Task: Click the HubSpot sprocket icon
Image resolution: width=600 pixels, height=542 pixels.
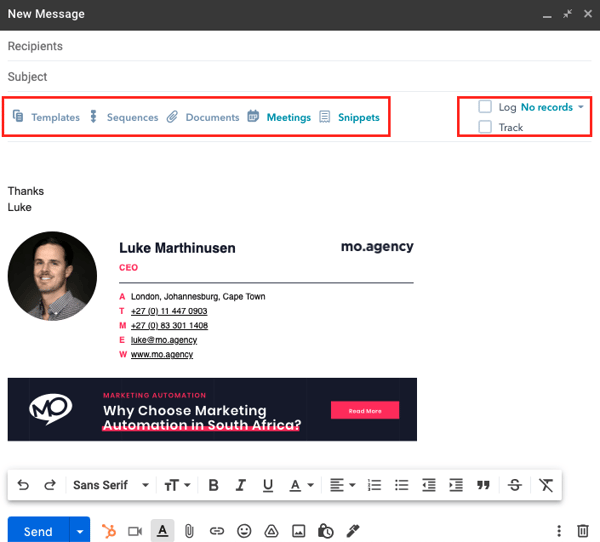Action: coord(109,531)
